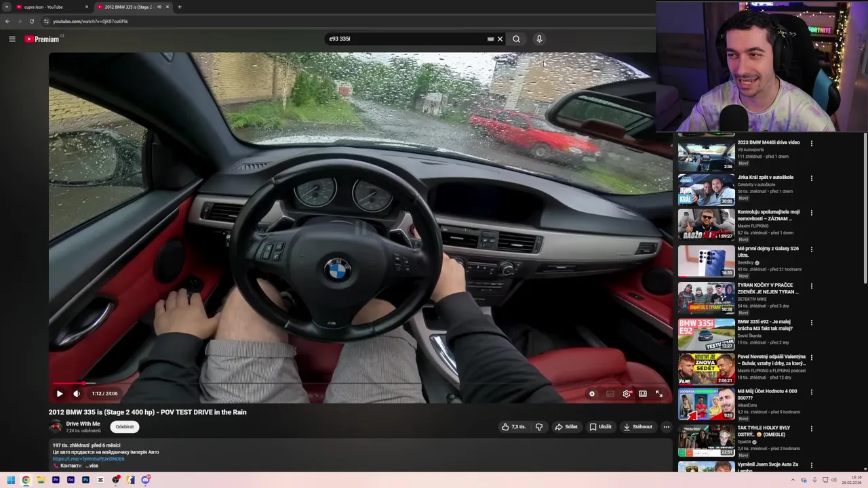The image size is (868, 488).
Task: Open David Škarda channel name
Action: pos(749,335)
